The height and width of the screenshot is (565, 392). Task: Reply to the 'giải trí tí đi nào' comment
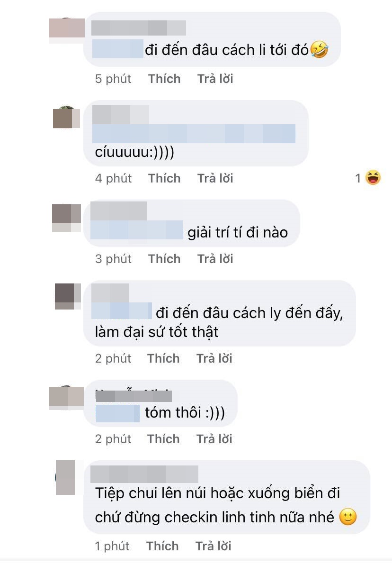pos(215,259)
